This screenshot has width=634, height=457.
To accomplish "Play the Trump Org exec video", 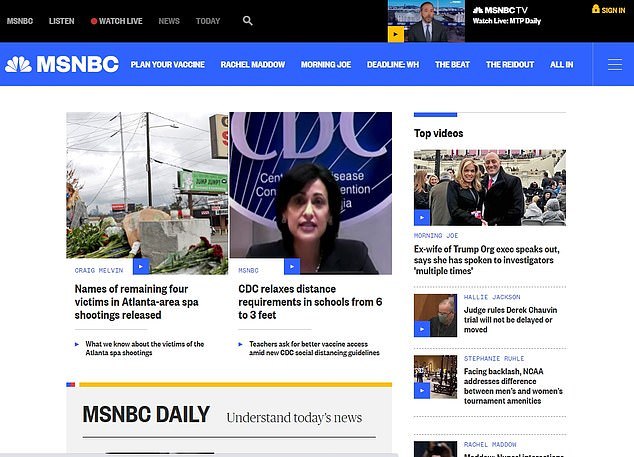I will [x=422, y=218].
